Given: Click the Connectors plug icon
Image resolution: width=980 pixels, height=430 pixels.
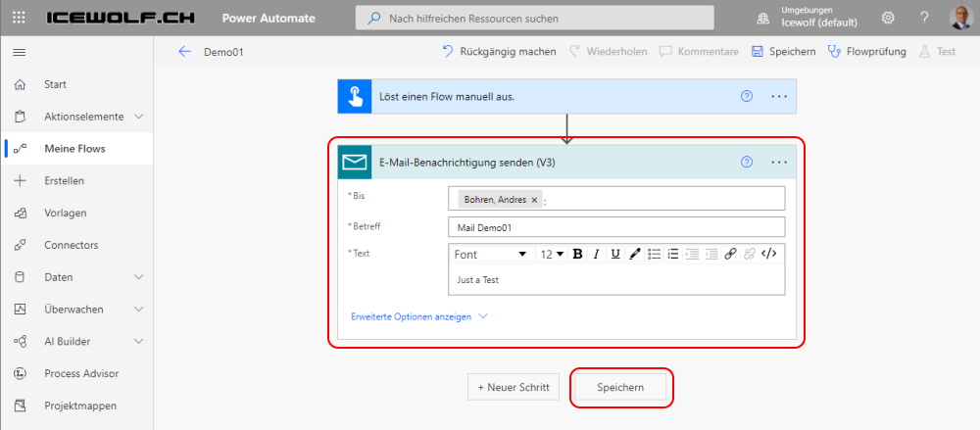Looking at the screenshot, I should tap(20, 245).
